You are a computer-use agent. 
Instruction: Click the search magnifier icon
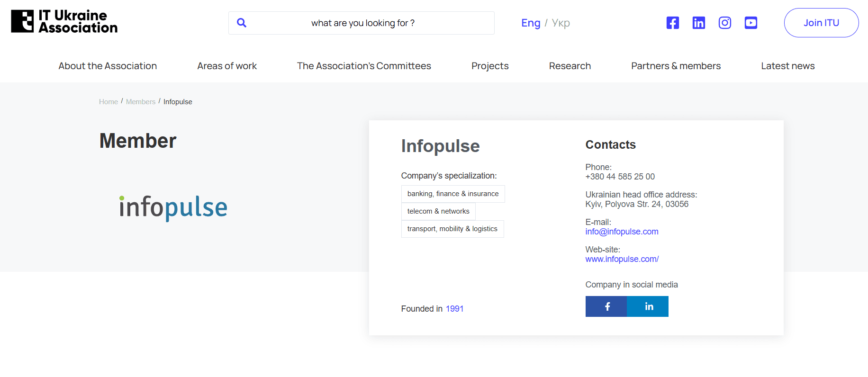coord(242,23)
